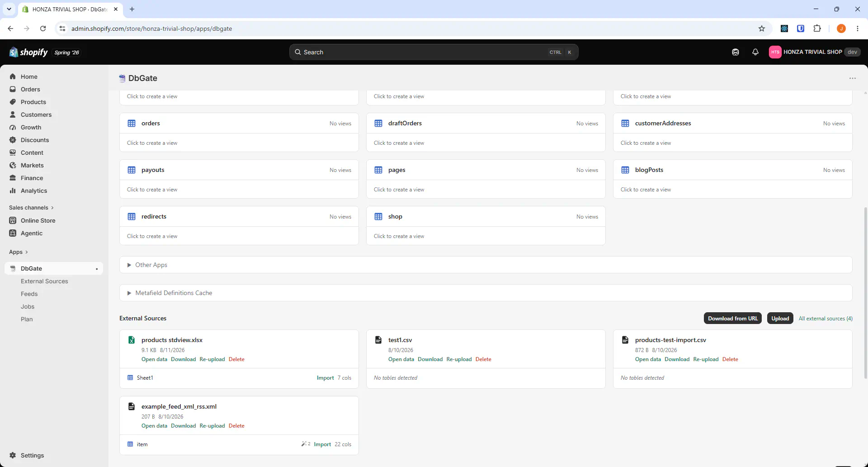Click the customerAddresses table grid icon
The image size is (868, 467).
625,123
